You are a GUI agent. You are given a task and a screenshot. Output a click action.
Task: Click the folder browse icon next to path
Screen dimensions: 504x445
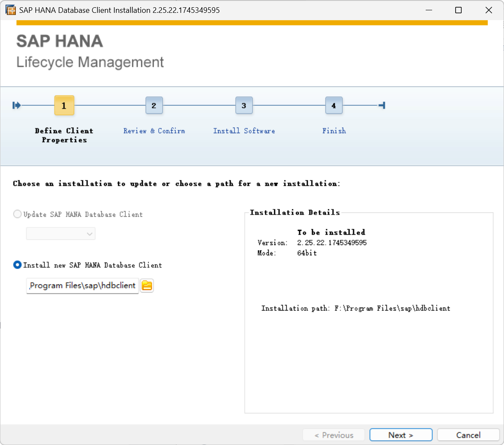click(x=147, y=285)
